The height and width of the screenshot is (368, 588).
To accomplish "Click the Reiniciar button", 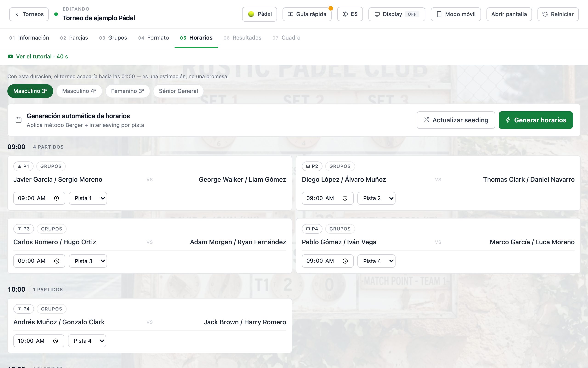I will click(x=558, y=14).
